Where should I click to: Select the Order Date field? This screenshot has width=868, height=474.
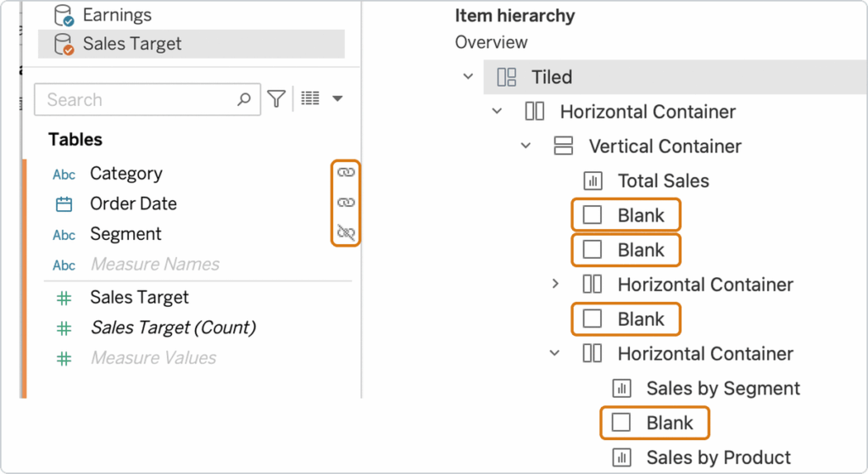pyautogui.click(x=133, y=204)
